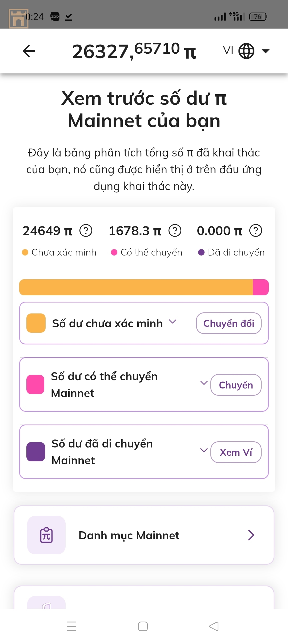The height and width of the screenshot is (644, 288).
Task: Expand Số dư đã di chuyển Mainnet chevron
Action: 204,450
